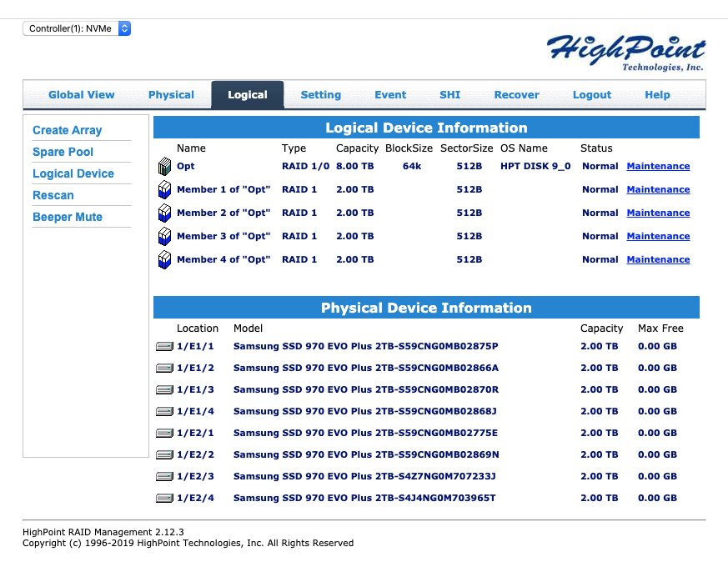The image size is (728, 582).
Task: Click the drive icon for 1/E1/3
Action: click(164, 389)
